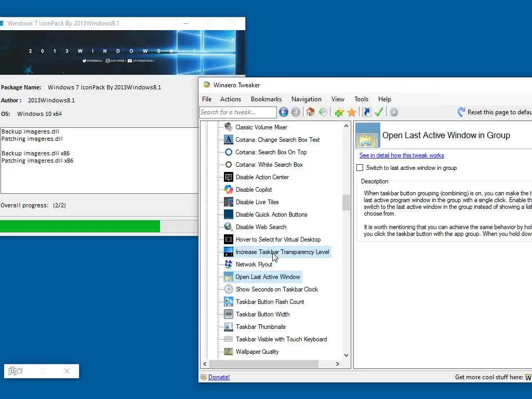This screenshot has height=399, width=532.
Task: Click 'Backup imageres.dll' first log line
Action: pos(30,131)
